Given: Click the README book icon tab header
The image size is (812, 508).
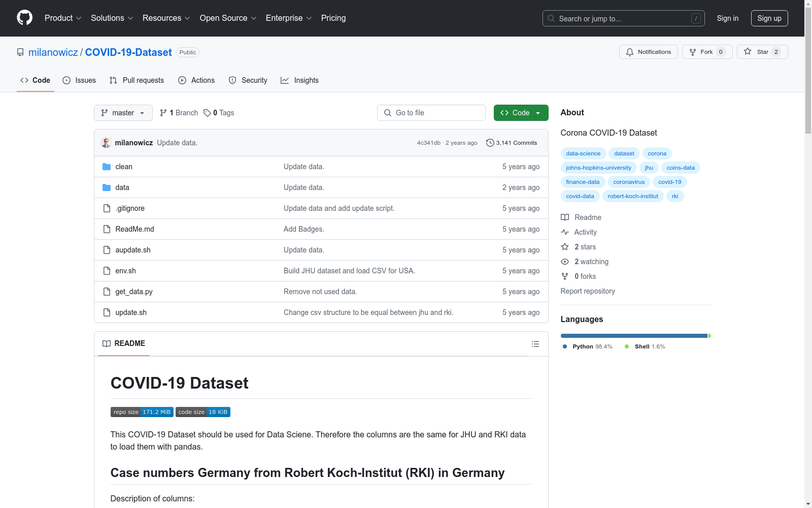Looking at the screenshot, I should click(x=107, y=344).
